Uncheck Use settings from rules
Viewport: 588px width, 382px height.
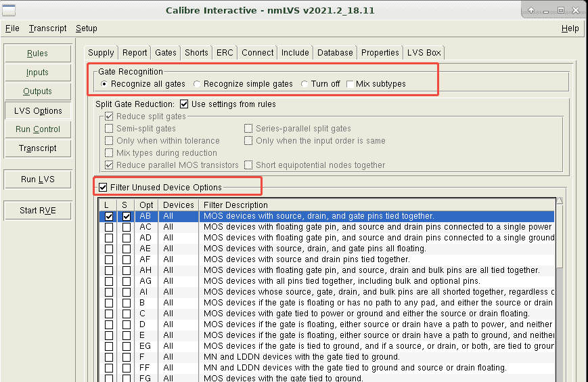coord(183,104)
